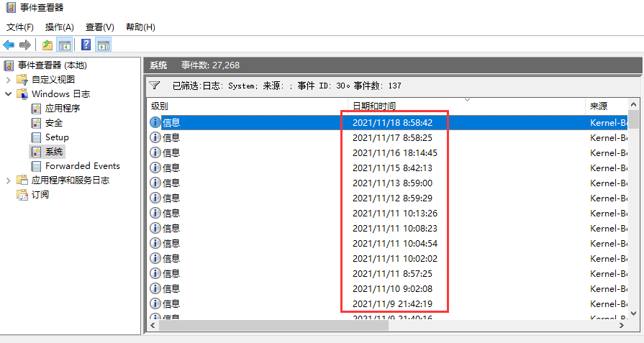Sort by the 级别 column header
Screen dimensions: 644x343
tap(160, 106)
